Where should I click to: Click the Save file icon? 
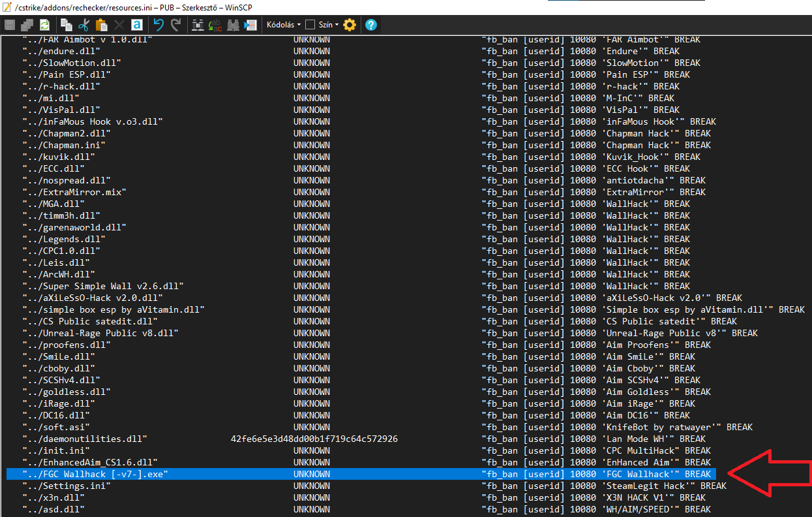point(10,25)
